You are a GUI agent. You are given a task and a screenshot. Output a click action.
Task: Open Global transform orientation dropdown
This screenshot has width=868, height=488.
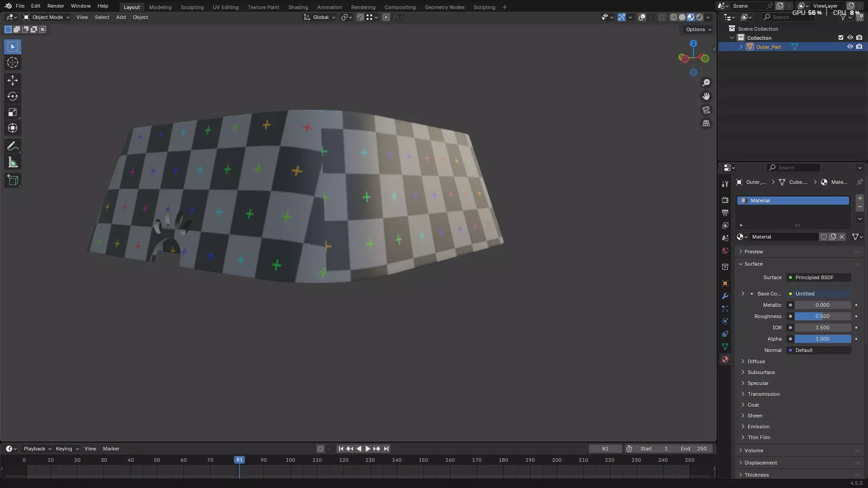pos(320,17)
